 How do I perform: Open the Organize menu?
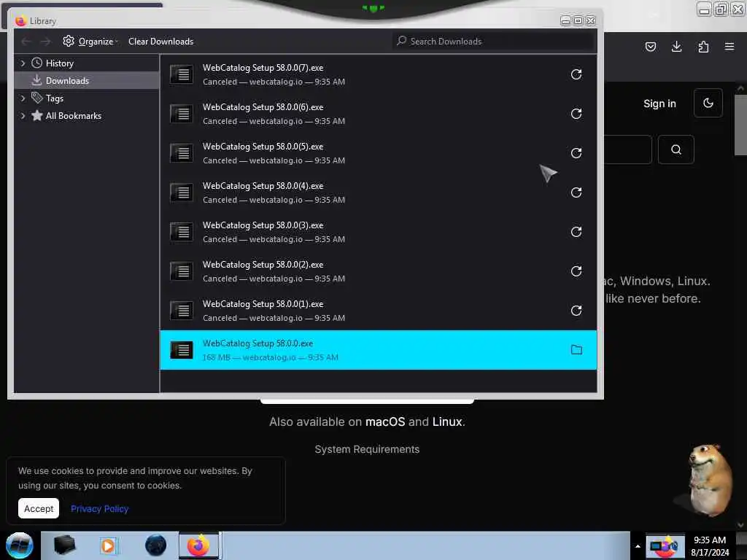90,42
